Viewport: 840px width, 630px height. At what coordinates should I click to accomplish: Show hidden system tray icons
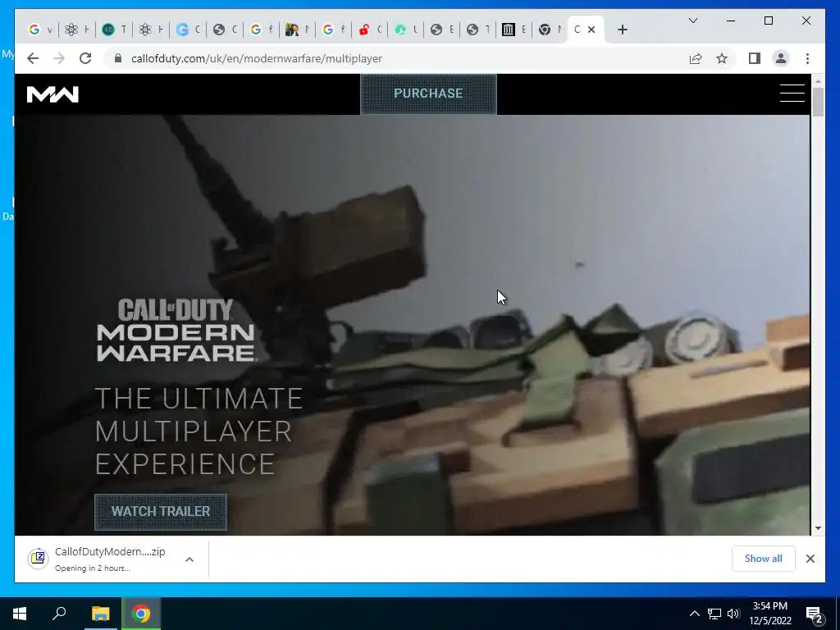(x=694, y=614)
